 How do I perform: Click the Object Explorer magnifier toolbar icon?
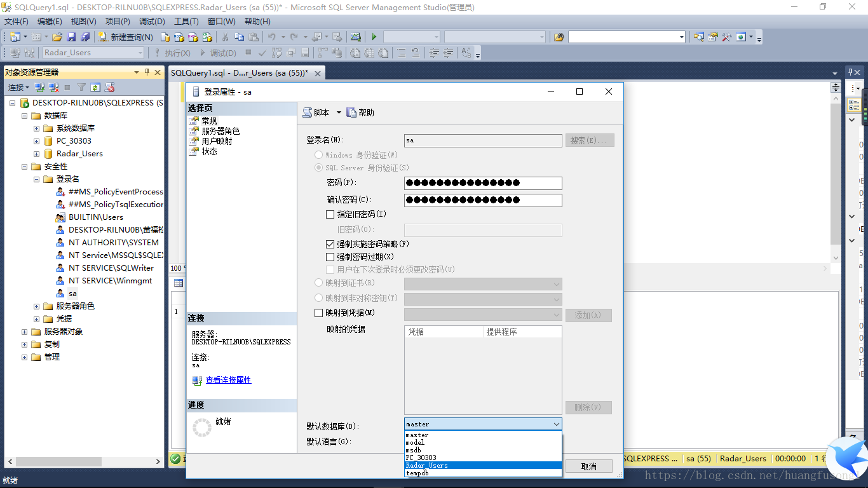(698, 37)
